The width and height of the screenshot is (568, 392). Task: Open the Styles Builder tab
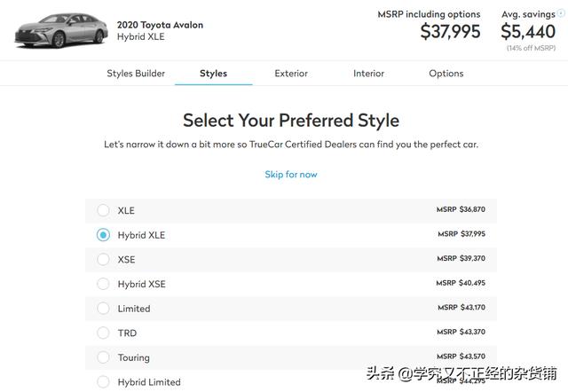tap(136, 74)
